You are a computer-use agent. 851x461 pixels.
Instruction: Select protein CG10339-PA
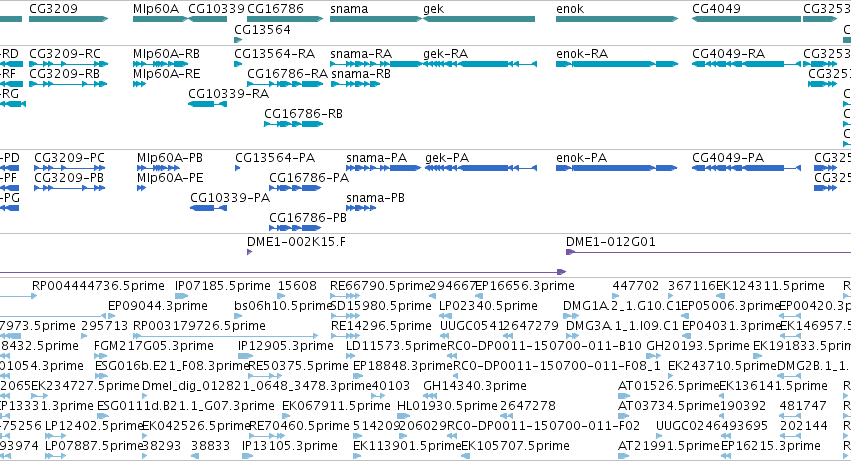[230, 198]
